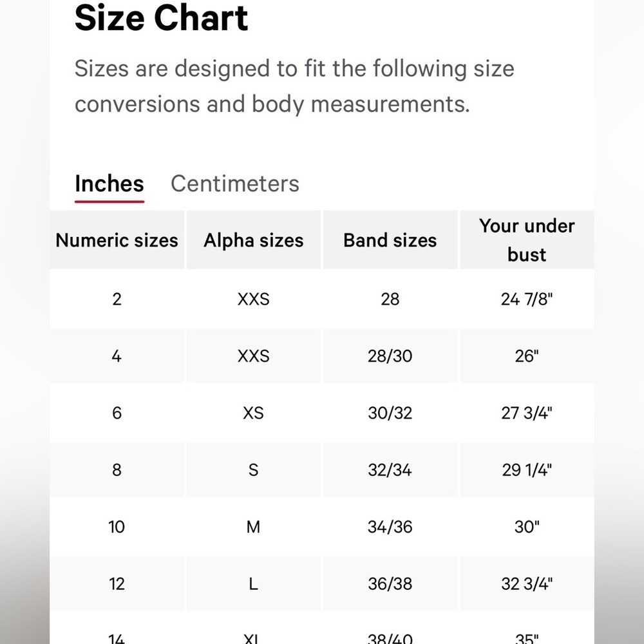Select band size 36/38 cell
The width and height of the screenshot is (644, 644).
[x=390, y=584]
